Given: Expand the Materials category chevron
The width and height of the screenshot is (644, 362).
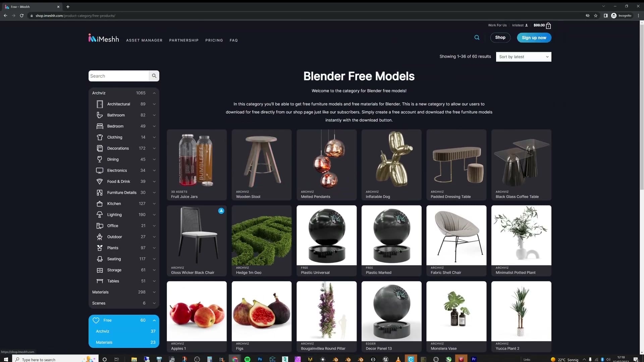Looking at the screenshot, I should point(154,292).
